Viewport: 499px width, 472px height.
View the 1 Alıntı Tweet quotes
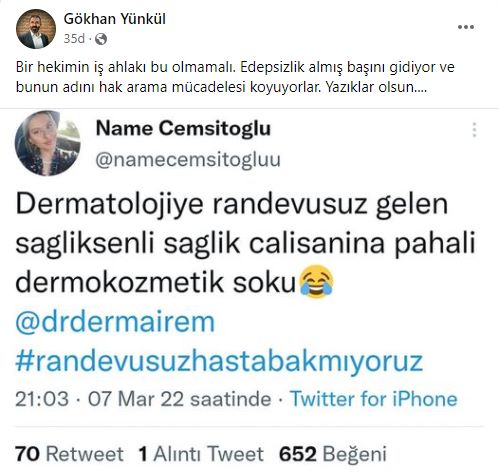tap(201, 454)
